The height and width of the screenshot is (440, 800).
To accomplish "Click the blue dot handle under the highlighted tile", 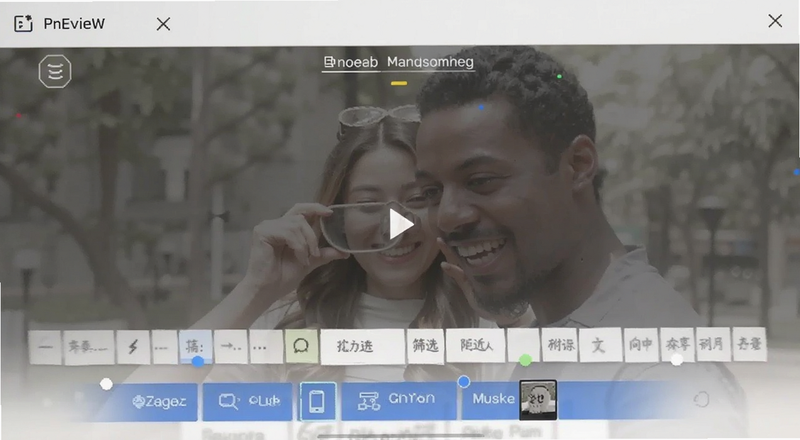I will click(198, 361).
